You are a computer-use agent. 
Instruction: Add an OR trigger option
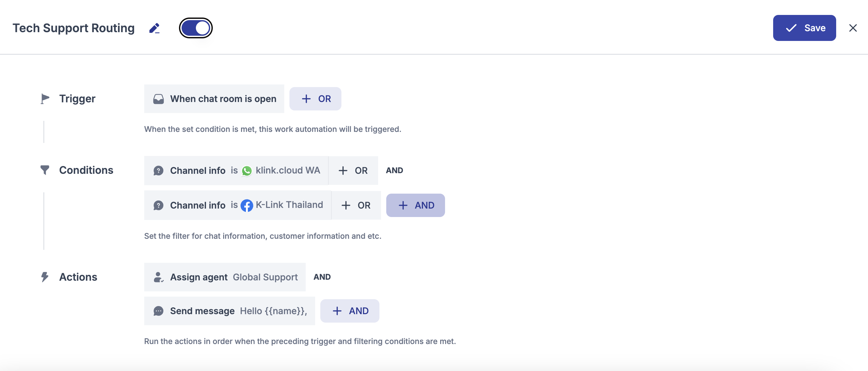(315, 99)
